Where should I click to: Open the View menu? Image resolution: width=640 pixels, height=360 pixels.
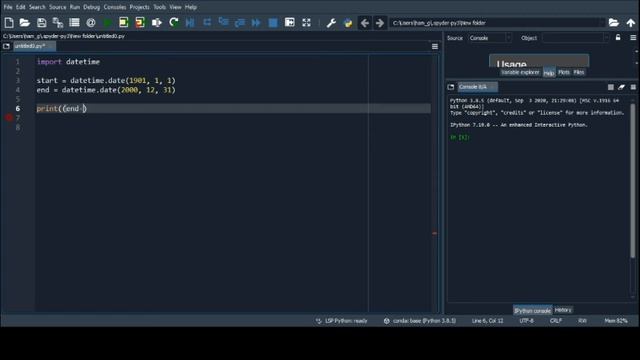(175, 7)
